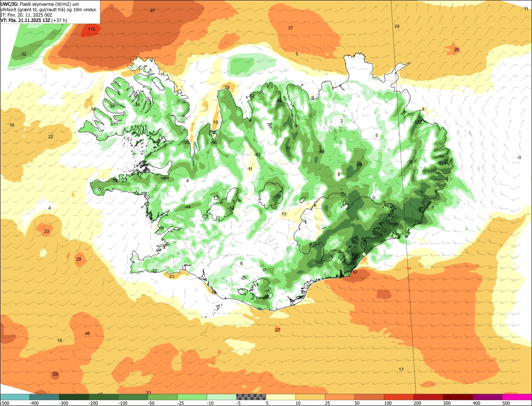
Task: Click the map value 115 on the red patch
Action: pyautogui.click(x=91, y=29)
